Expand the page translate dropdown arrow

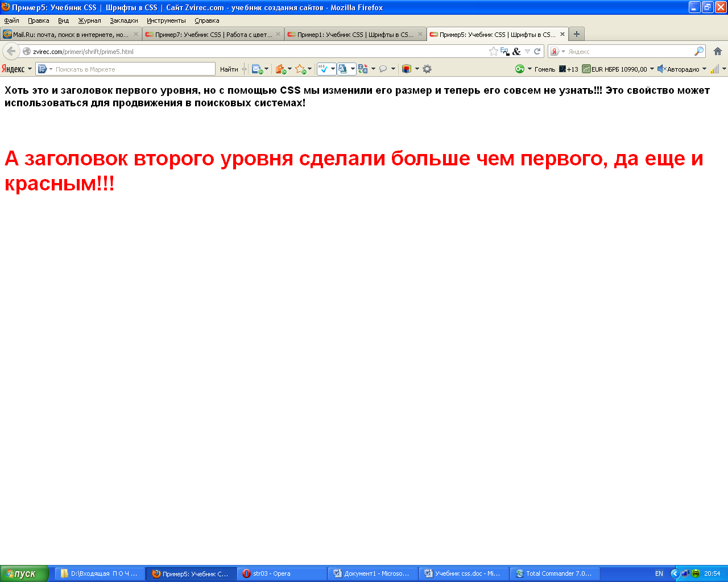tap(353, 69)
